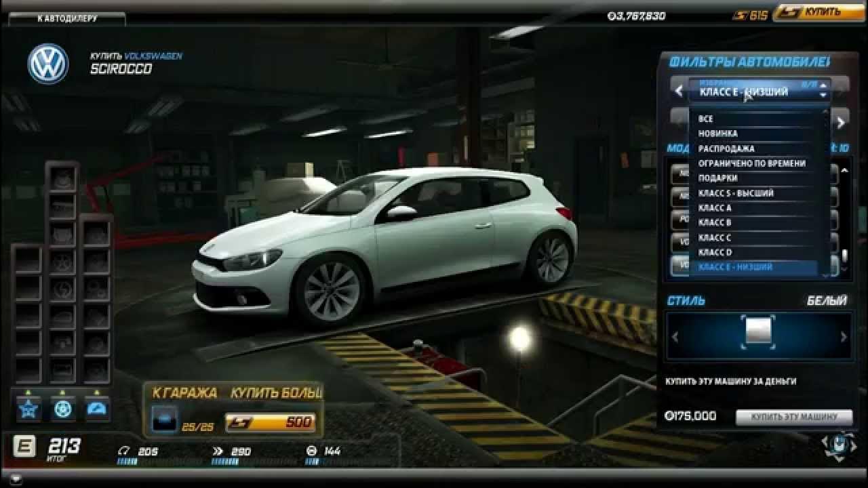Click the top speed progress bar under 205
This screenshot has width=868, height=488.
127,462
